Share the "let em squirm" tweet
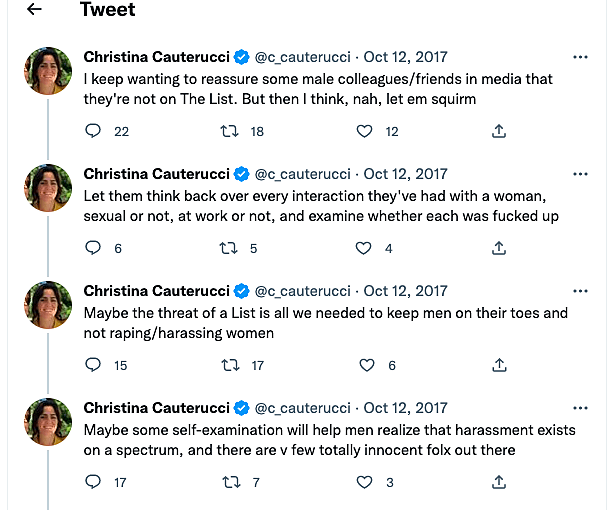 point(499,131)
